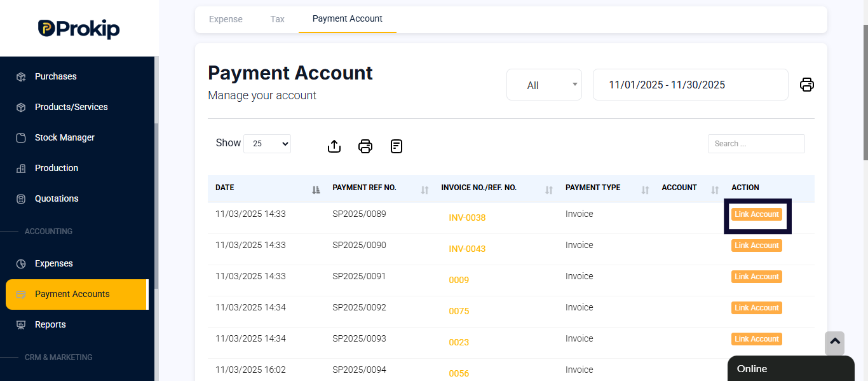Click the Search input field
This screenshot has height=381, width=868.
[756, 144]
